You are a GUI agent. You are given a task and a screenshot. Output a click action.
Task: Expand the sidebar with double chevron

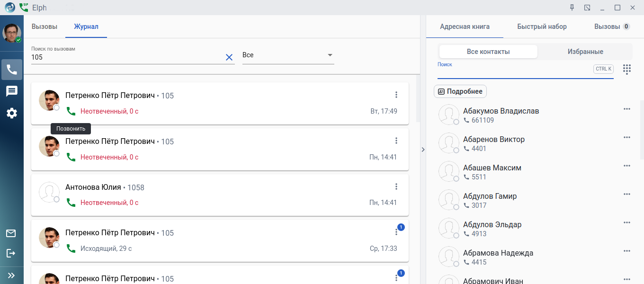(11, 275)
